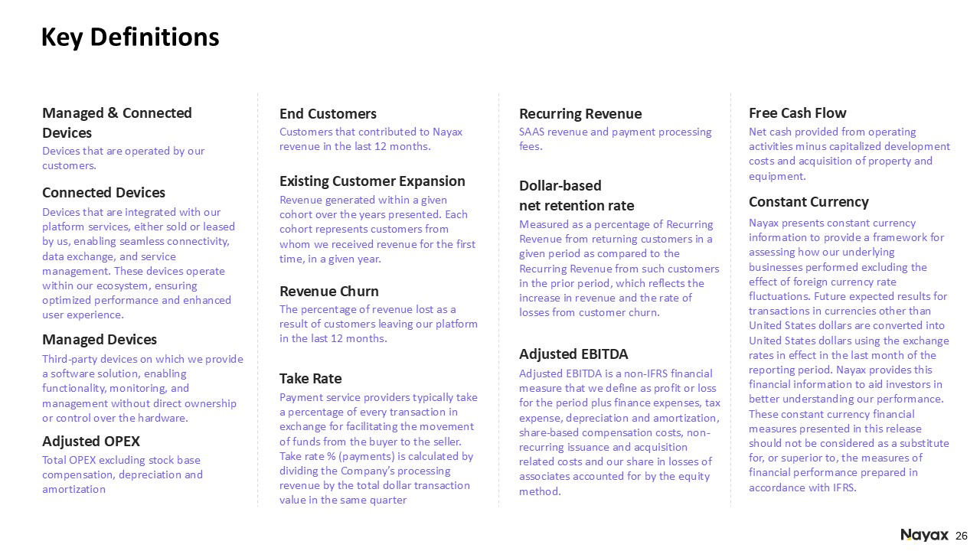Click the Connected Devices heading

(x=103, y=192)
